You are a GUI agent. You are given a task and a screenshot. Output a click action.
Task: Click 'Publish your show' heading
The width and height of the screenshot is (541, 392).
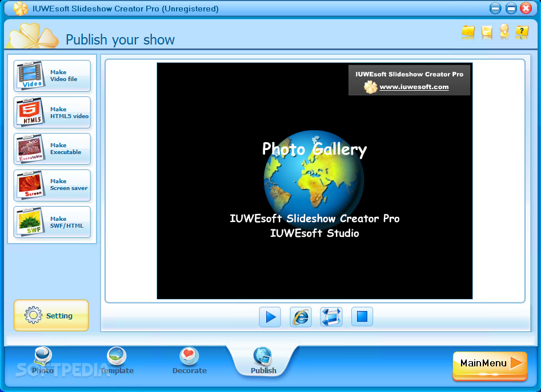point(120,40)
